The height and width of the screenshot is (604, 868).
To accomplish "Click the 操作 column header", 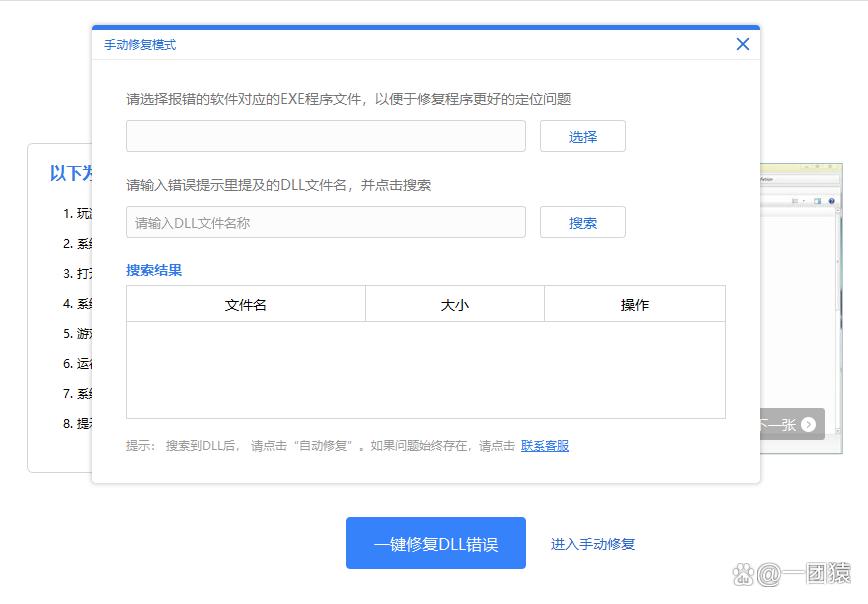I will (x=635, y=304).
